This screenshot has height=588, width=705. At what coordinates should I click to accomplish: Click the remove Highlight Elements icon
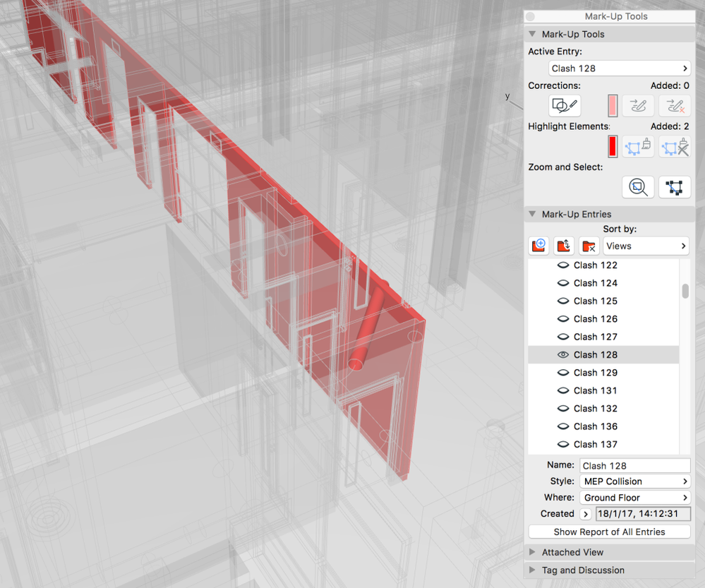tap(675, 147)
